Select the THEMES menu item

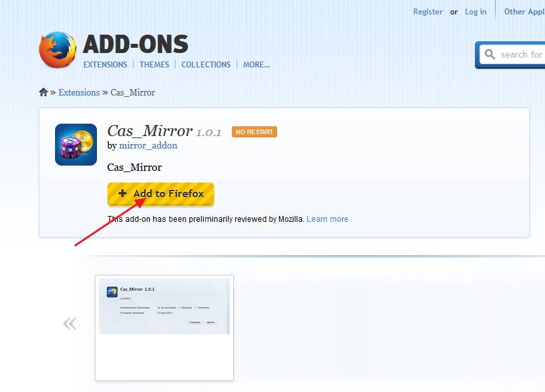[x=154, y=64]
